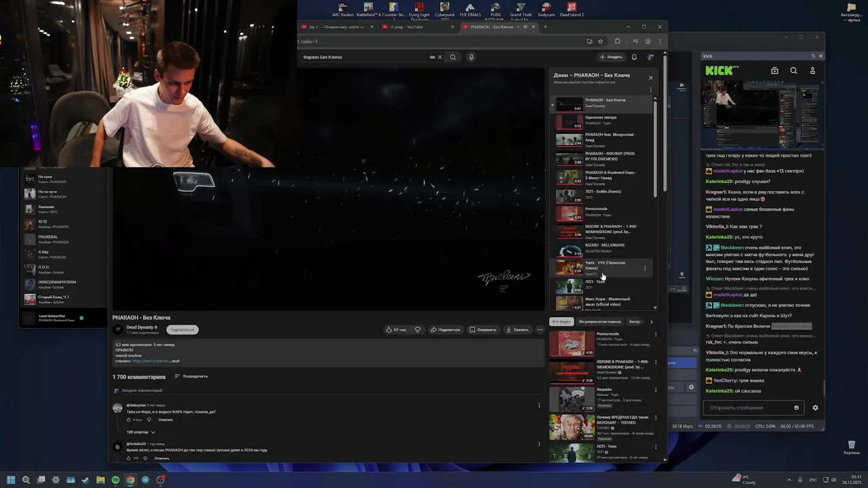Open Chrome three-dot menu

[659, 41]
